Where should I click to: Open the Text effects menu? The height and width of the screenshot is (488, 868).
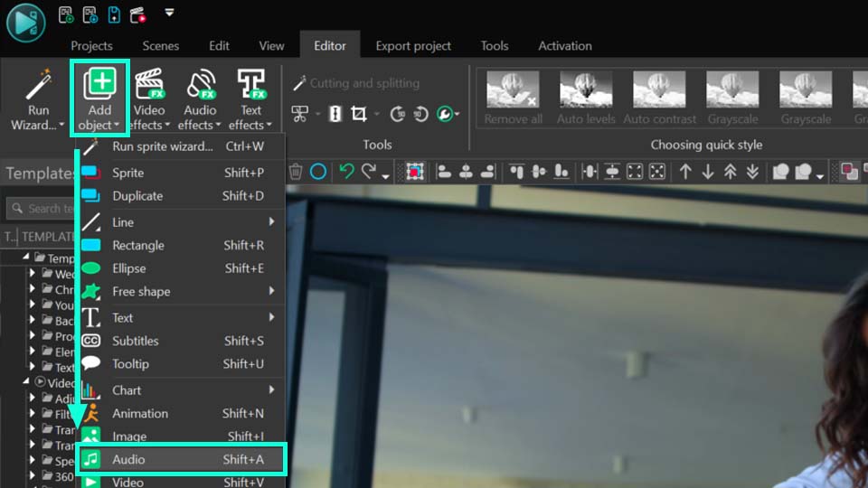[250, 99]
